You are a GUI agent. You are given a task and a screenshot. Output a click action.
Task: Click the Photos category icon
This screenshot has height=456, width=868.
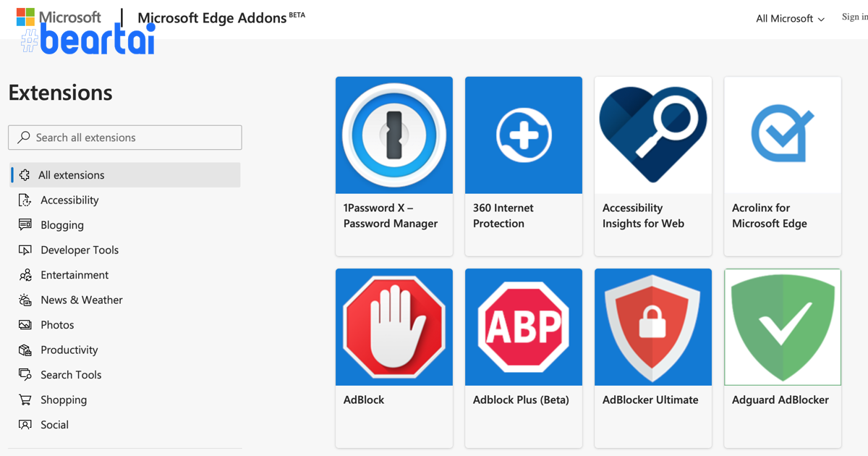[25, 324]
